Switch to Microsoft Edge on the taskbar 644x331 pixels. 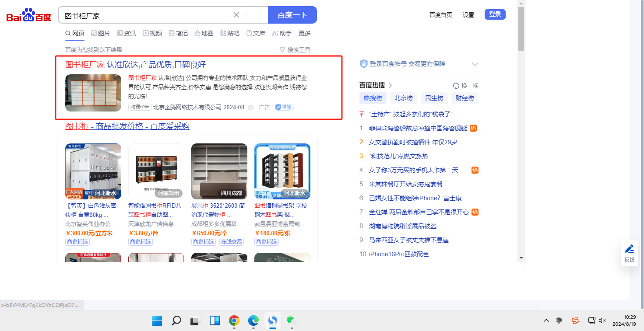pos(253,321)
